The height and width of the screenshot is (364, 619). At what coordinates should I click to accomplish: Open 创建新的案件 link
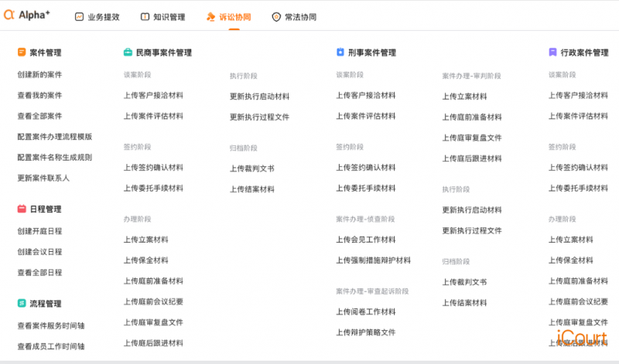pos(39,75)
